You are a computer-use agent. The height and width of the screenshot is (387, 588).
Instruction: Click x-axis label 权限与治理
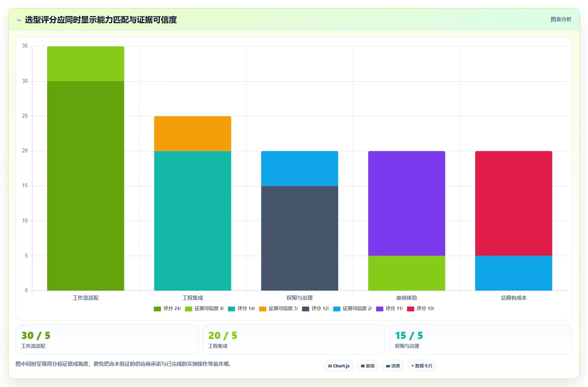pos(300,298)
